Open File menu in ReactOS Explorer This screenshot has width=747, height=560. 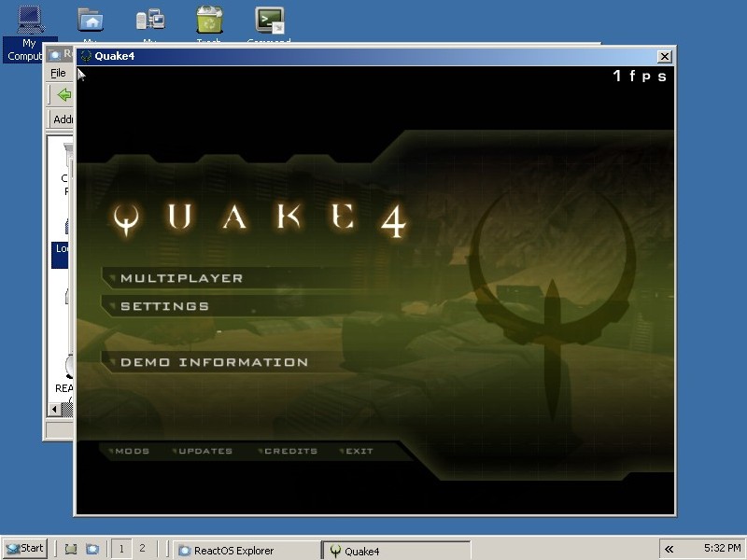click(x=58, y=73)
